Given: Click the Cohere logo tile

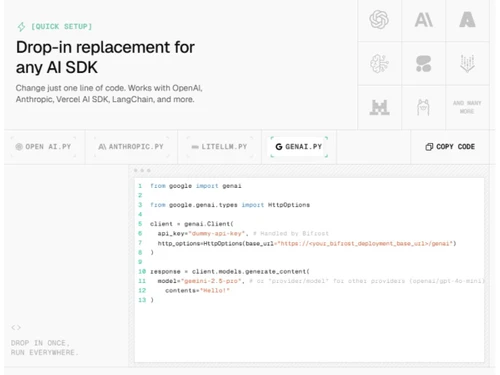Looking at the screenshot, I should tap(423, 63).
